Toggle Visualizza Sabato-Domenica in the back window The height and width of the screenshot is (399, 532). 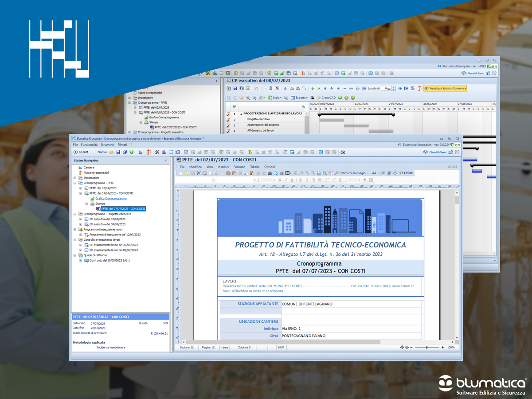pyautogui.click(x=446, y=88)
